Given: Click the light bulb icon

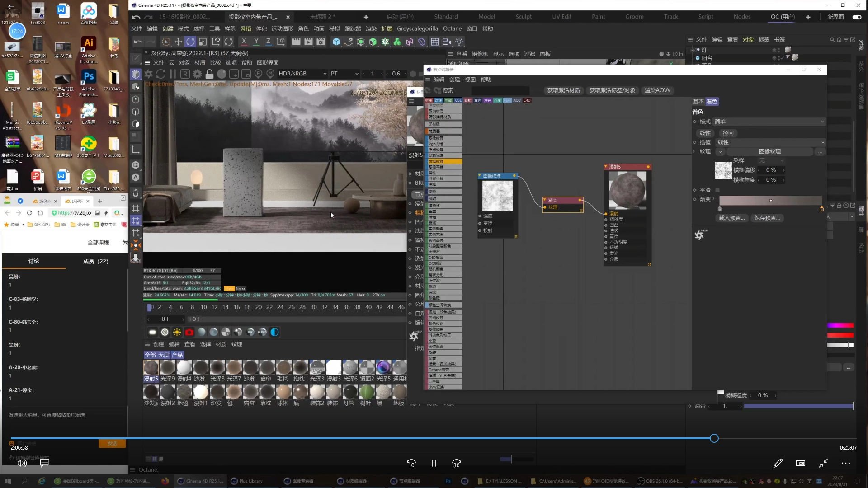Looking at the screenshot, I should (459, 42).
